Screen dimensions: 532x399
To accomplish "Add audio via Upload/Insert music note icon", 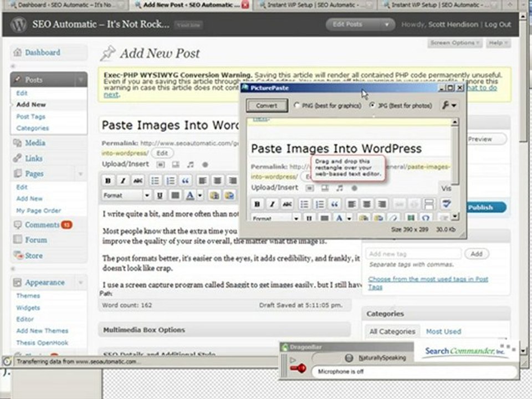I will [190, 165].
